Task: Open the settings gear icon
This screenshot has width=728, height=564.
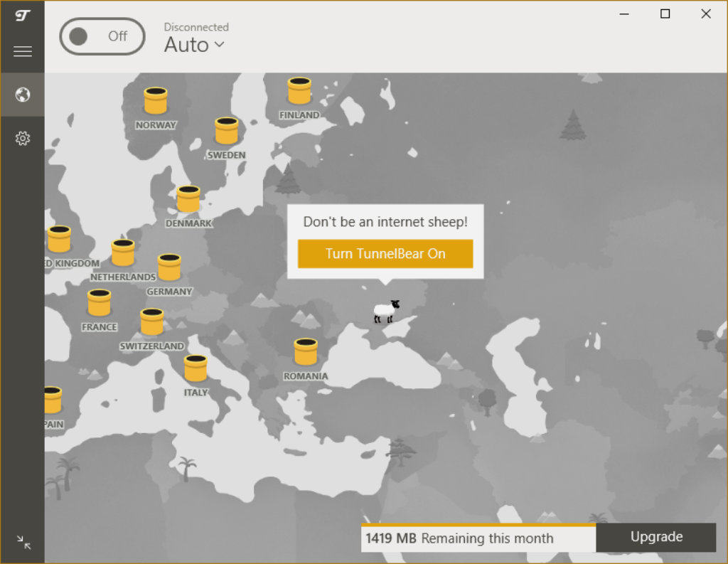Action: coord(23,138)
